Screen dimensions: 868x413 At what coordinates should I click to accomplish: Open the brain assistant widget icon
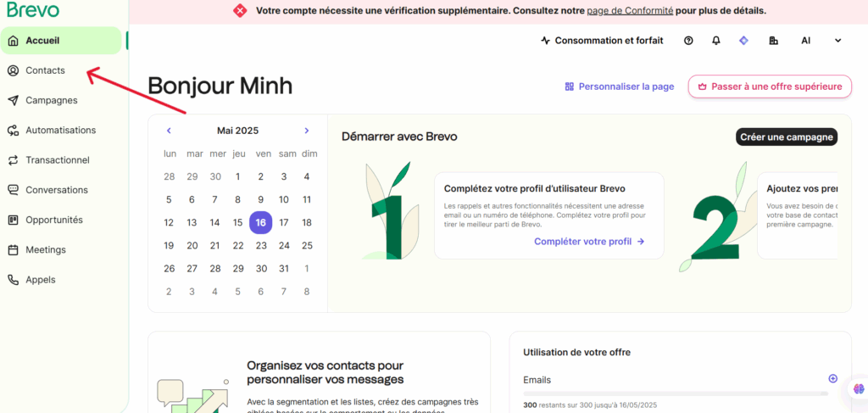coord(859,389)
